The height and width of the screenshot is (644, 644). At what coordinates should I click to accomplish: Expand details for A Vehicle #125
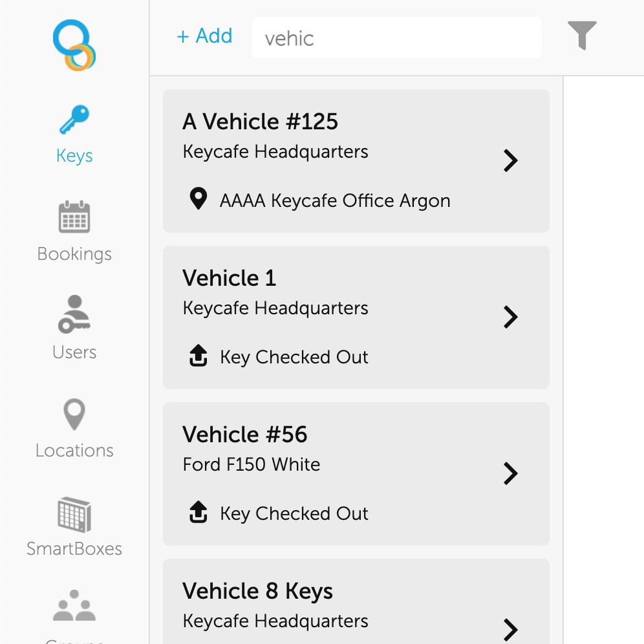coord(510,160)
